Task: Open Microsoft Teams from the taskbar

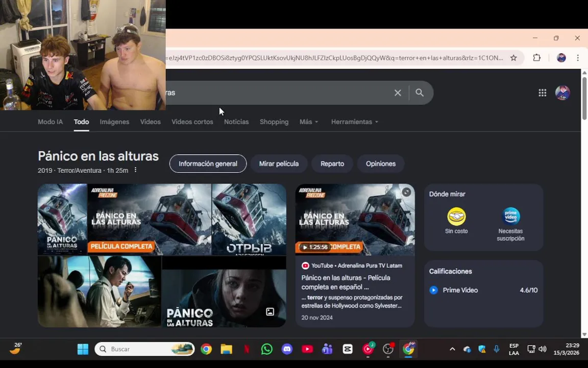Action: 327,349
